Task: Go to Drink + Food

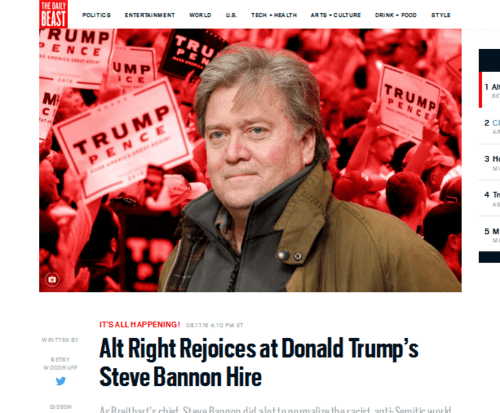Action: (x=396, y=15)
